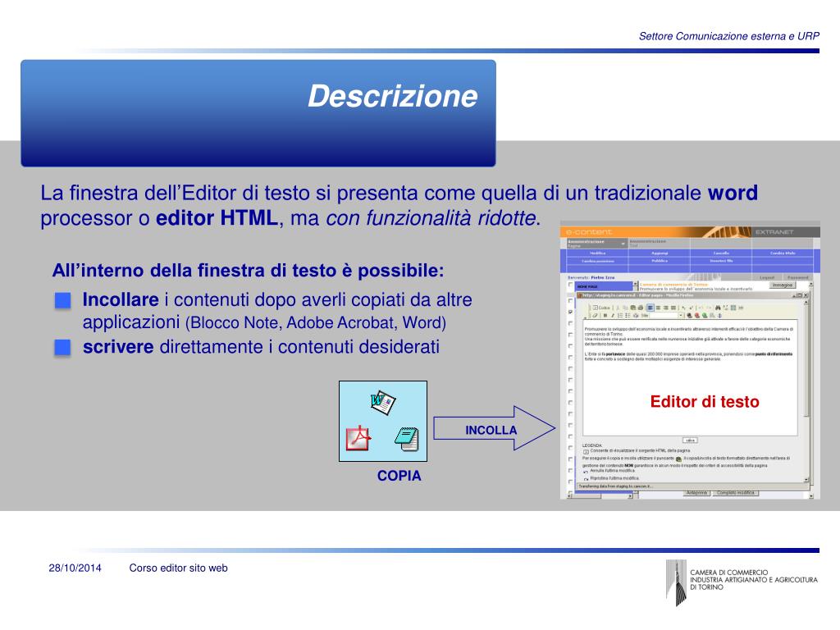Click the Cambia posizione menu item
840x630 pixels.
pyautogui.click(x=598, y=261)
